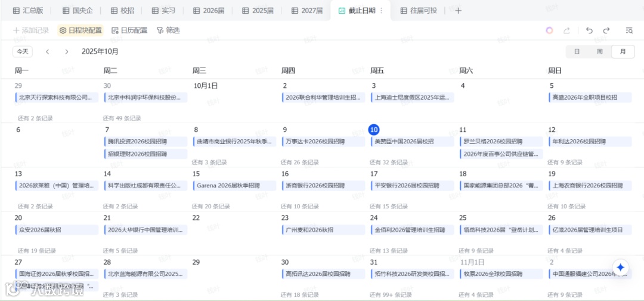Expand 还有 15 条记录 on October 17
The height and width of the screenshot is (301, 644).
tap(389, 206)
